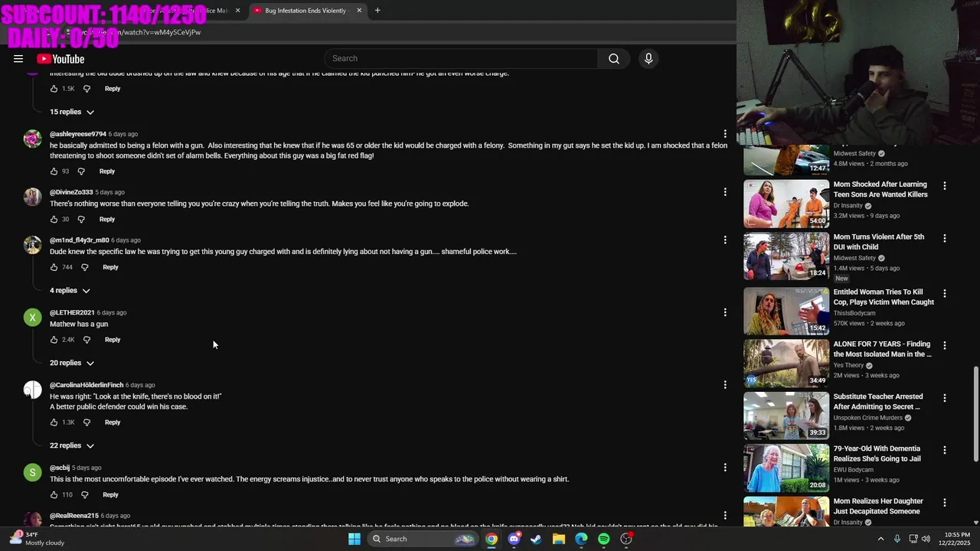The width and height of the screenshot is (980, 551).
Task: Open @RealReena215 channel link
Action: tap(74, 516)
